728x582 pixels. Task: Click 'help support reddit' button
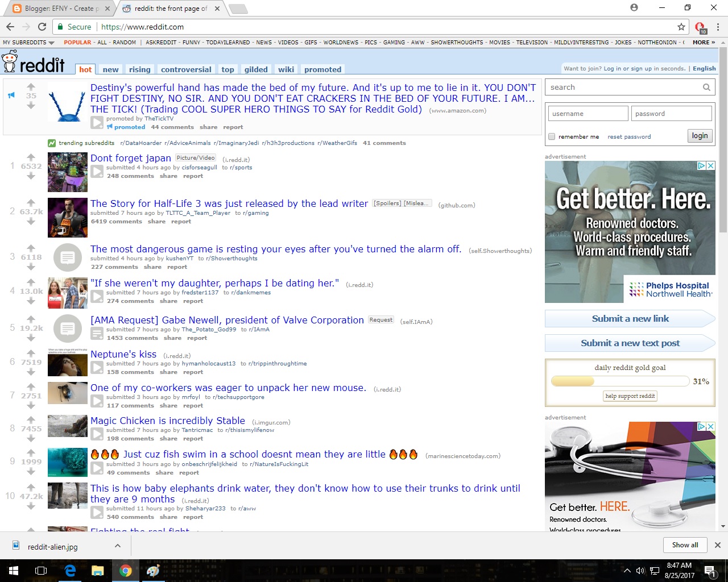point(630,396)
